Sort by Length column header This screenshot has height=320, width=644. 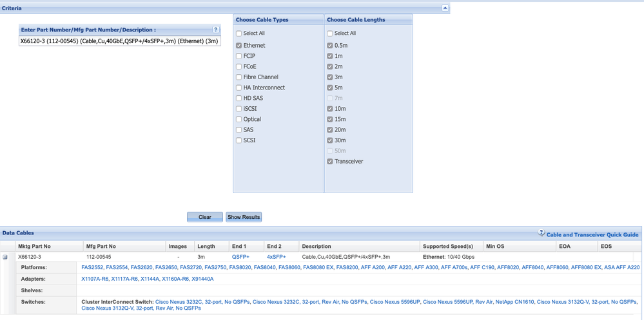(206, 246)
